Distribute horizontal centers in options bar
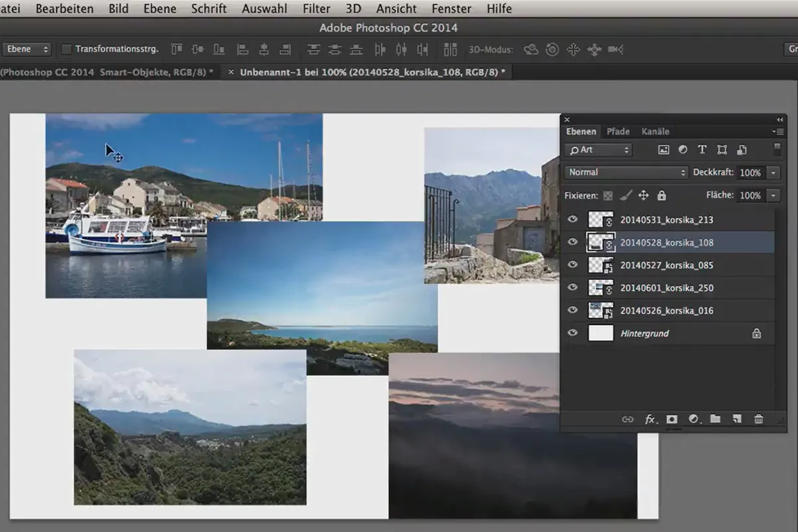This screenshot has width=798, height=532. tap(401, 49)
